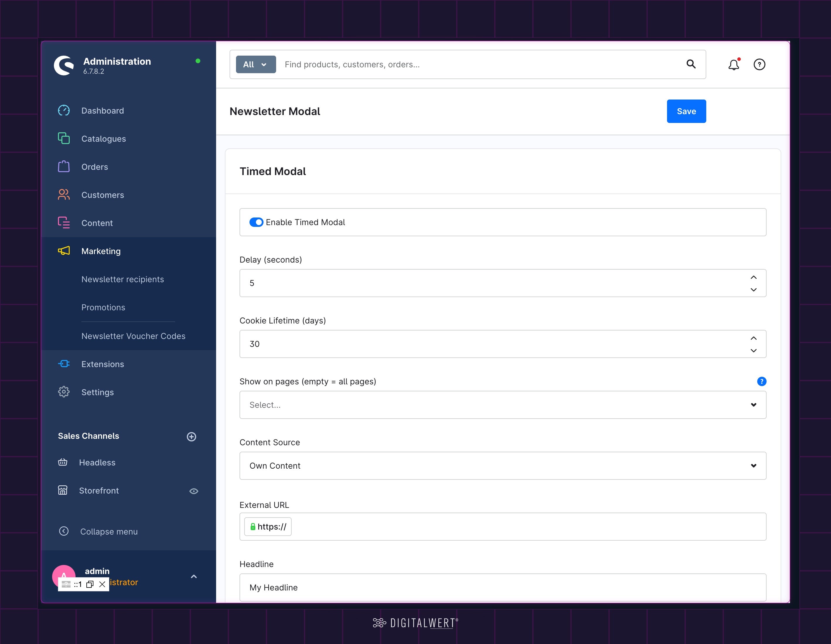Viewport: 831px width, 644px height.
Task: Click the Extensions plug icon
Action: coord(64,364)
